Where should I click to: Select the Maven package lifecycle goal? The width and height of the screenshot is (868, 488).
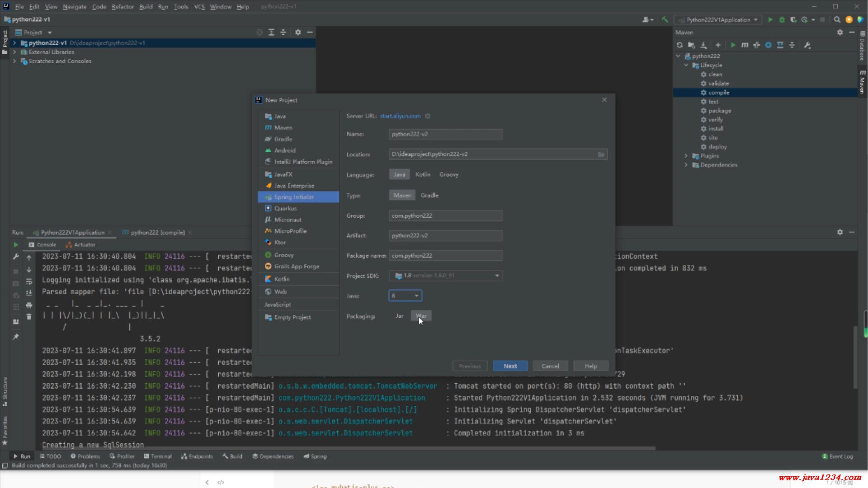click(x=719, y=111)
